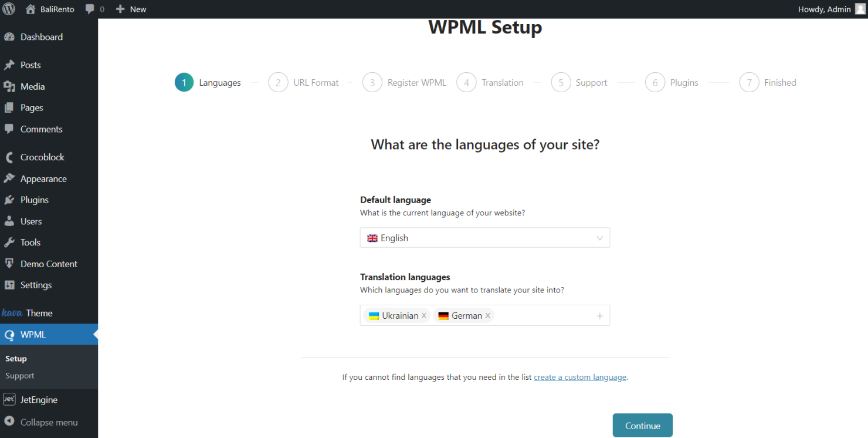Open WPML menu item

tap(49, 335)
